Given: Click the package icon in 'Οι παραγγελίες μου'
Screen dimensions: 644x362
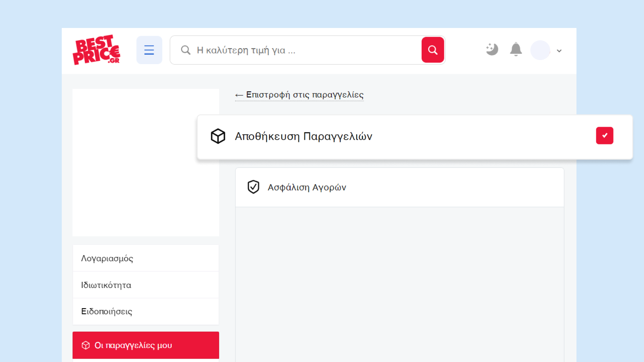Looking at the screenshot, I should [x=86, y=345].
